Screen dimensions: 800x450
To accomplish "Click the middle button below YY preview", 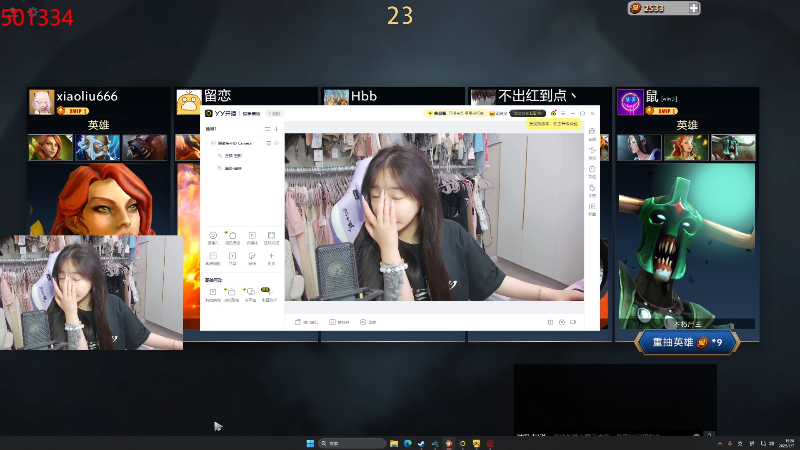I will click(339, 322).
